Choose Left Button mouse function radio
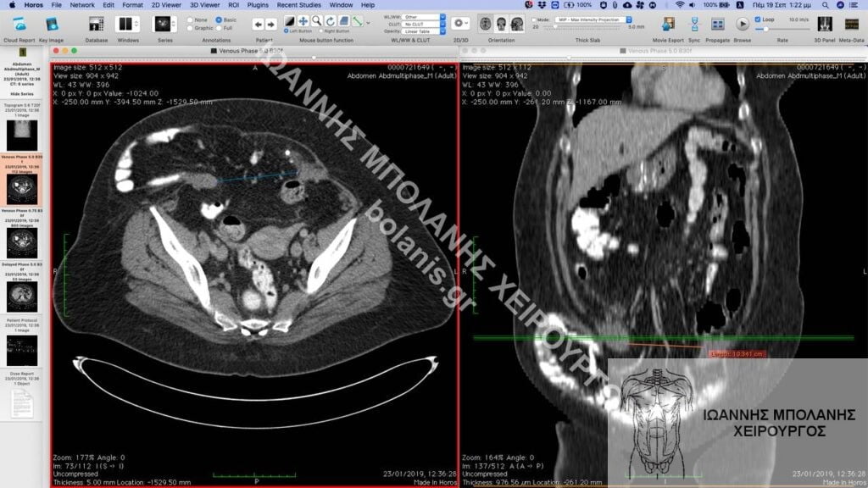 287,31
